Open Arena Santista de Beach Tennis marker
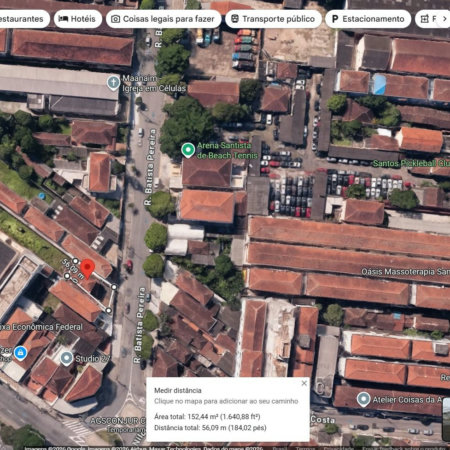Screen dimensions: 450x450 coord(188,150)
